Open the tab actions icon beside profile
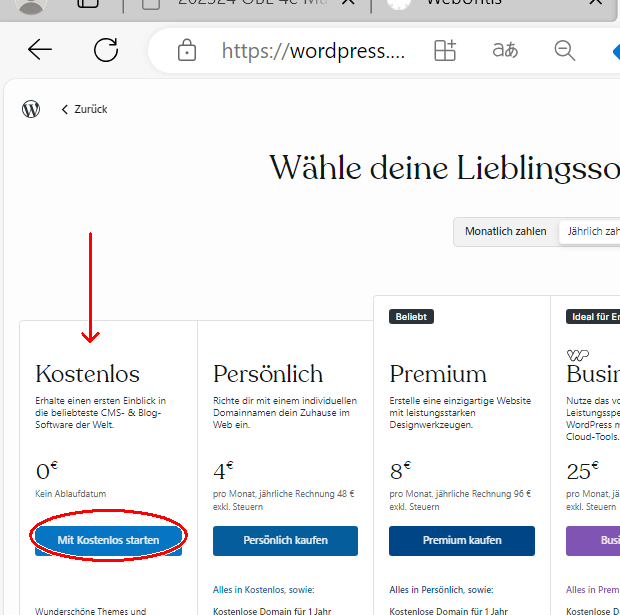620x615 pixels. point(88,4)
